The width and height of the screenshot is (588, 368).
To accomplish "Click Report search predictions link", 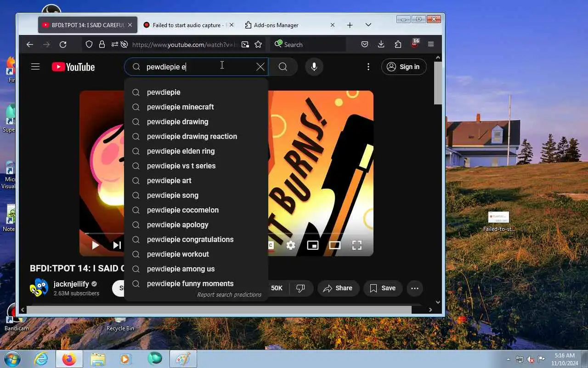I will pos(229,295).
